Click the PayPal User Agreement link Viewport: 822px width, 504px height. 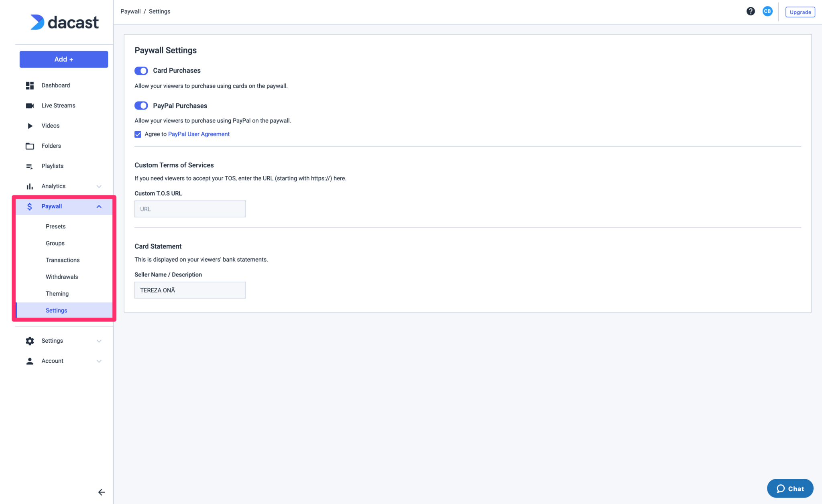tap(199, 134)
